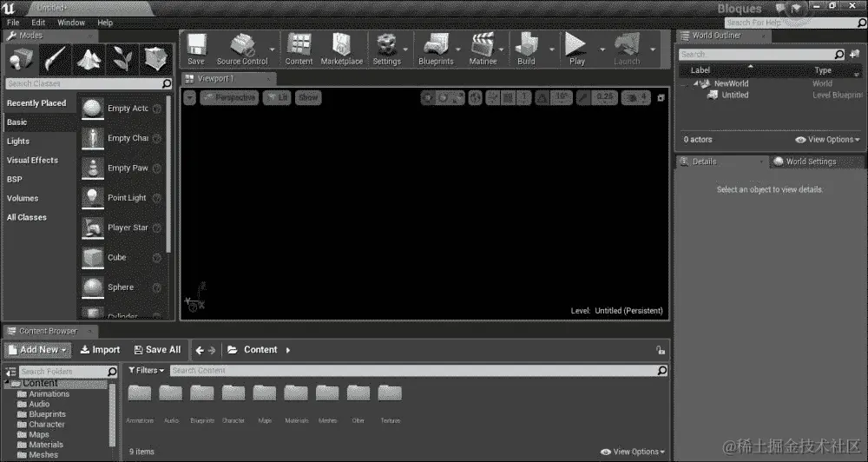The height and width of the screenshot is (462, 868).
Task: Click the add folder icon in World Outliner
Action: pyautogui.click(x=854, y=55)
